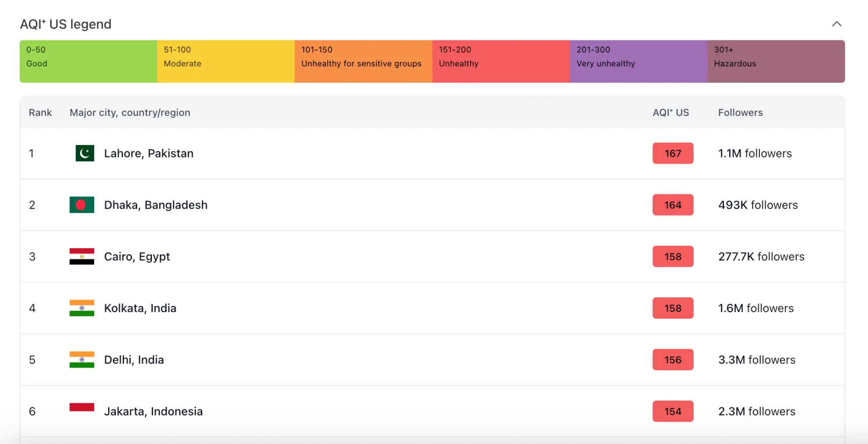Click the Rank column header
868x444 pixels.
[40, 112]
